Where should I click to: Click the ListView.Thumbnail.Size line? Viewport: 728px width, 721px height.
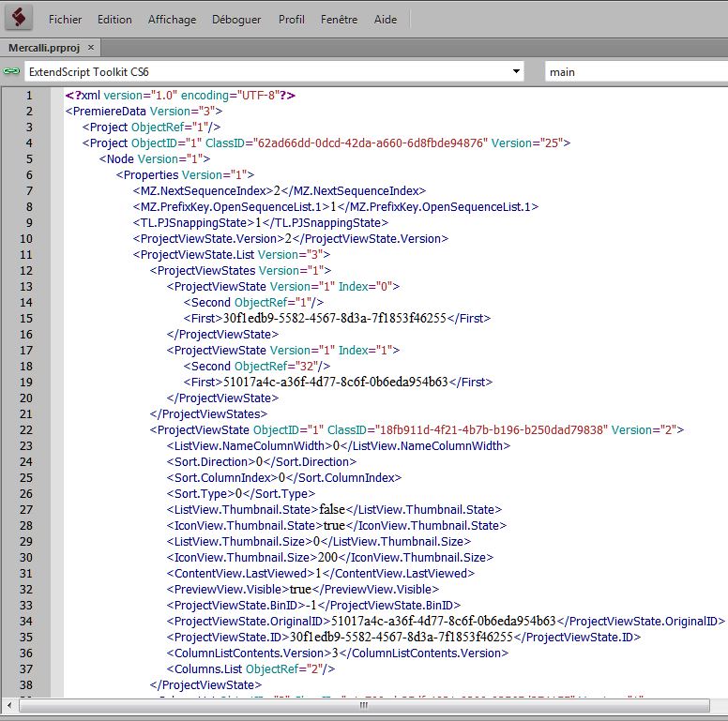(x=319, y=541)
